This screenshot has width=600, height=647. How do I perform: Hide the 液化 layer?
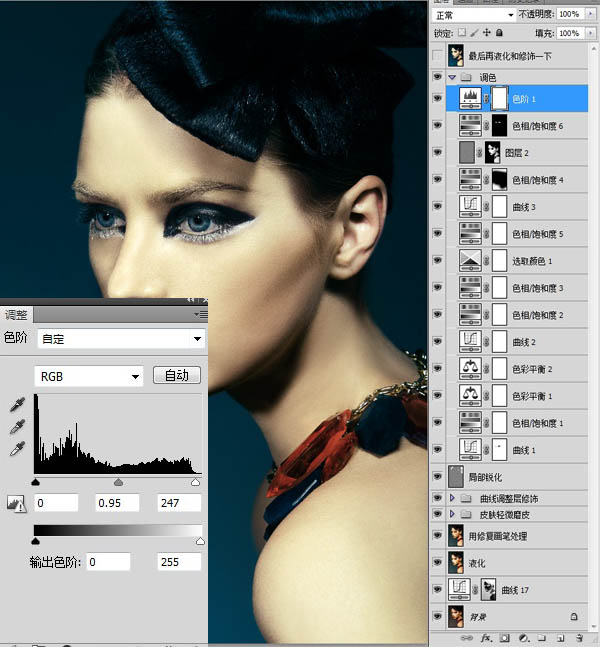[437, 562]
